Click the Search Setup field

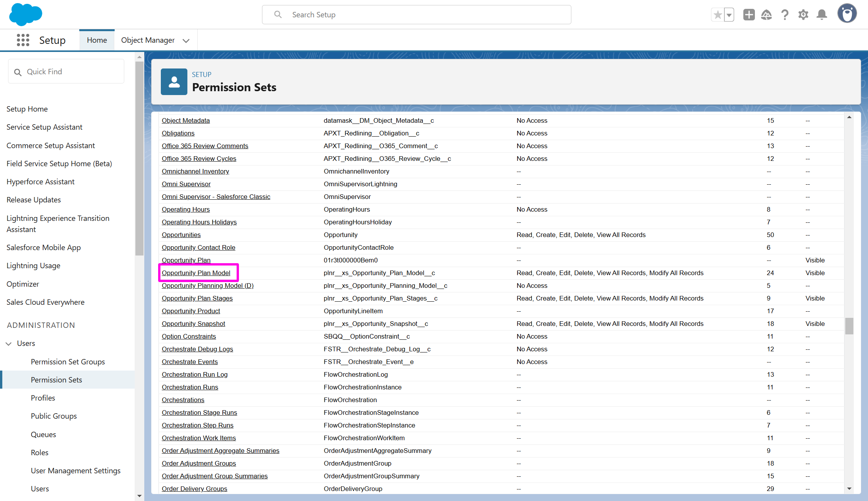[x=416, y=15]
